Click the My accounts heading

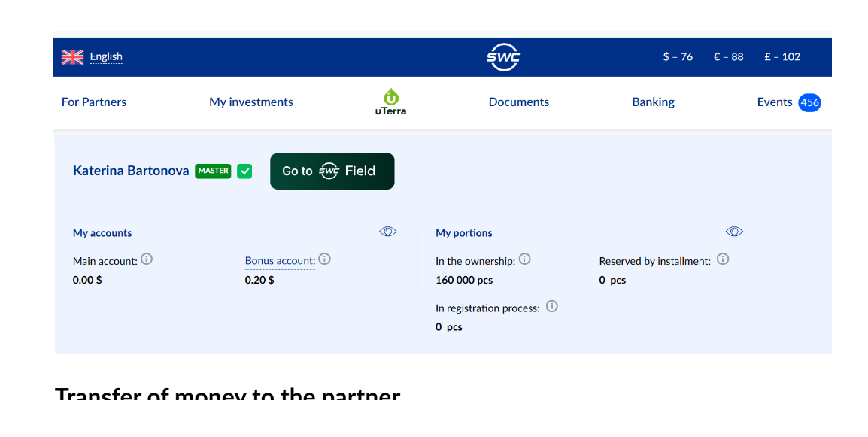[102, 233]
